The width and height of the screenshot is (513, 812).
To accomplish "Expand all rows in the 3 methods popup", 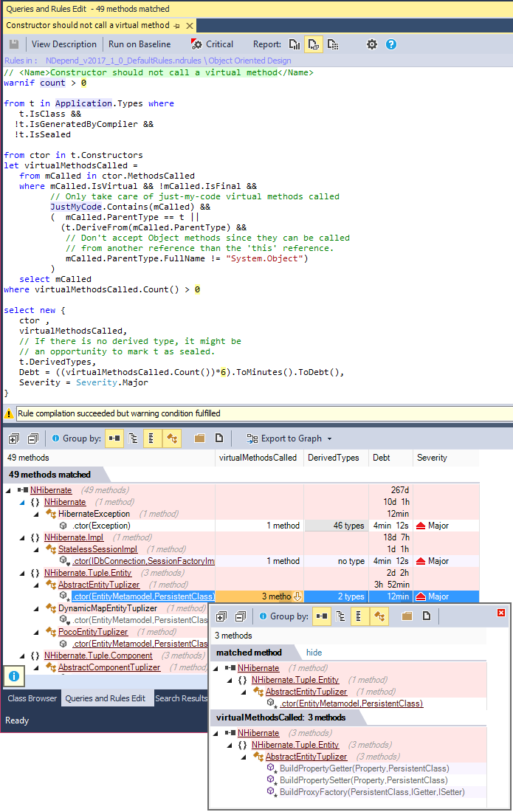I will (221, 616).
